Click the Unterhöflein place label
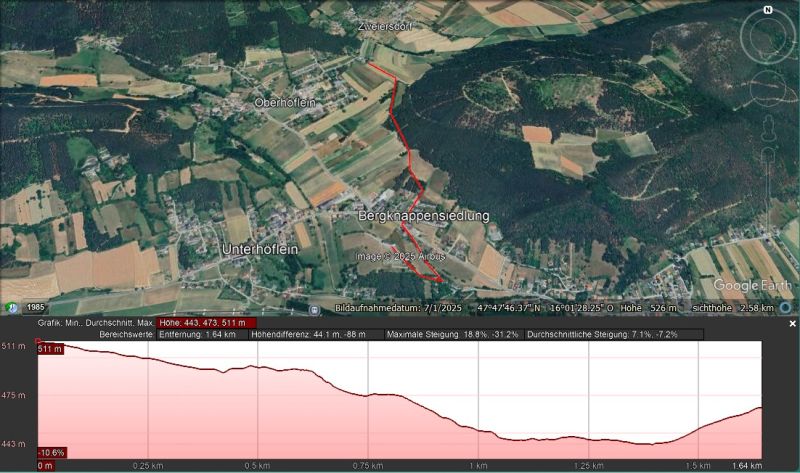Screen dimensions: 800x473 260,248
